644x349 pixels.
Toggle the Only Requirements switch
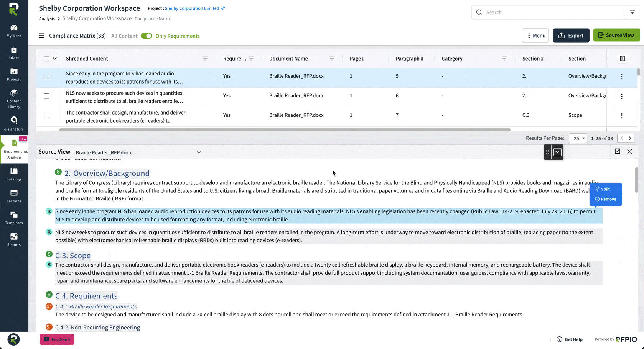point(146,36)
